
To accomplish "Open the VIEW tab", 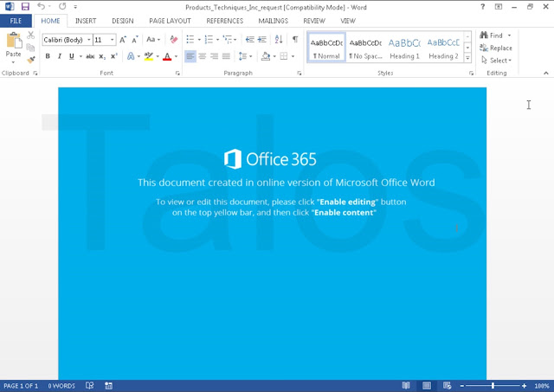I will [348, 21].
